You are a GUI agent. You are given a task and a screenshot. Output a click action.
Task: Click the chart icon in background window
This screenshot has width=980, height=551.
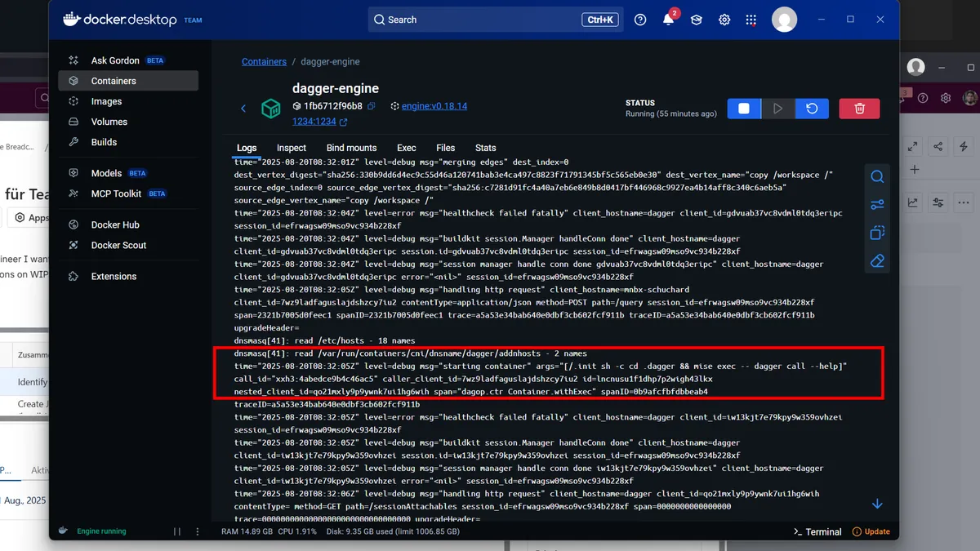913,202
